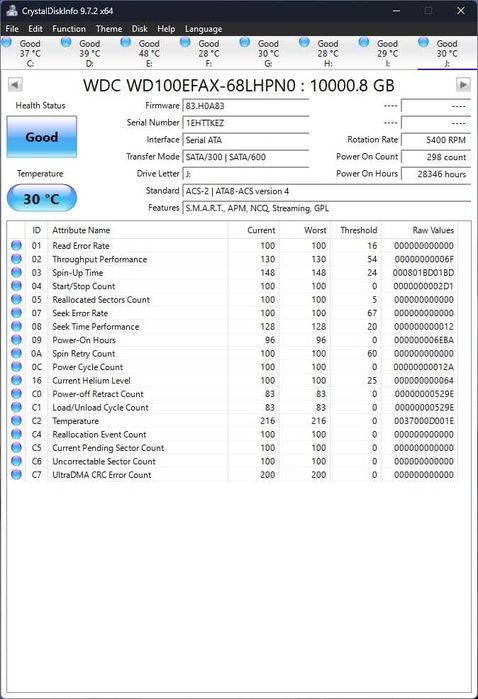Switch to drive H: tab
The width and height of the screenshot is (478, 699).
tap(328, 53)
